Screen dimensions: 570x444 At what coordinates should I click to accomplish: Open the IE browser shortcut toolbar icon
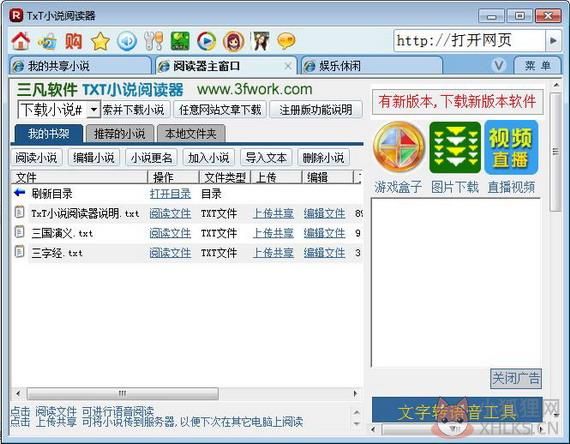click(x=47, y=41)
